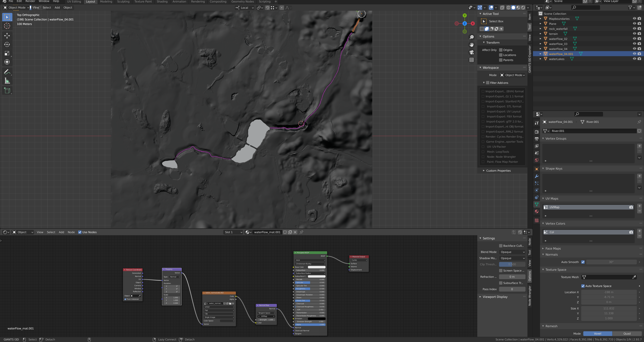The width and height of the screenshot is (644, 342).
Task: Click the Cursor tool icon
Action: pos(7,26)
